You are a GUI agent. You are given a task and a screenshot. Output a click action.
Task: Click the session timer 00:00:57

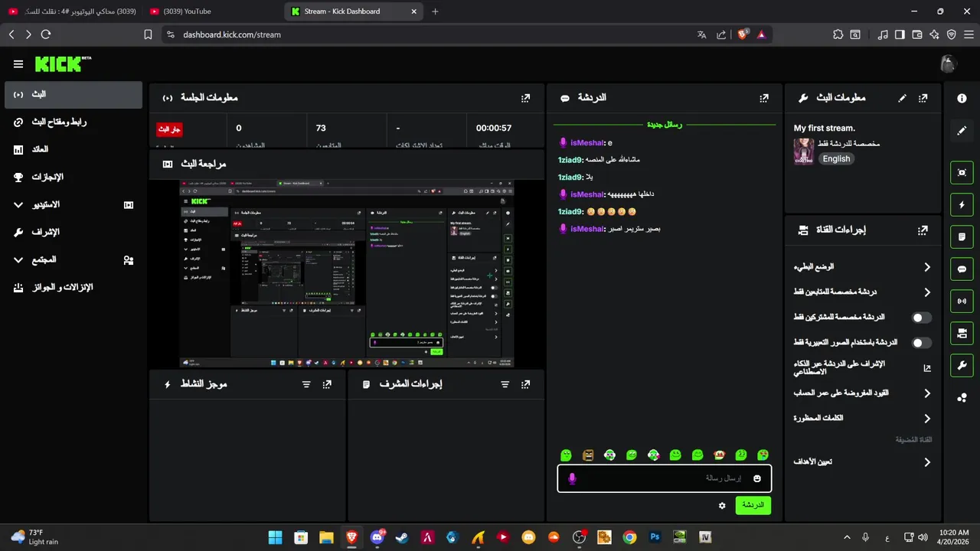494,129
